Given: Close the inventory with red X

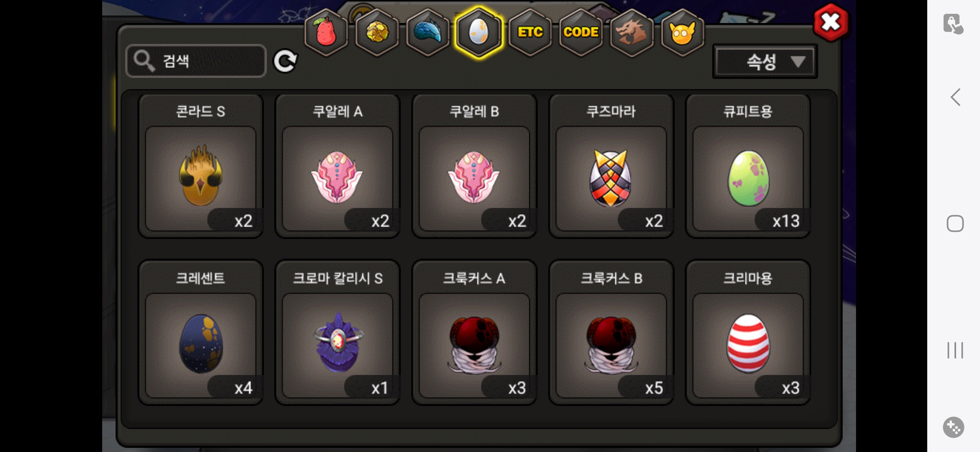Looking at the screenshot, I should tap(831, 22).
